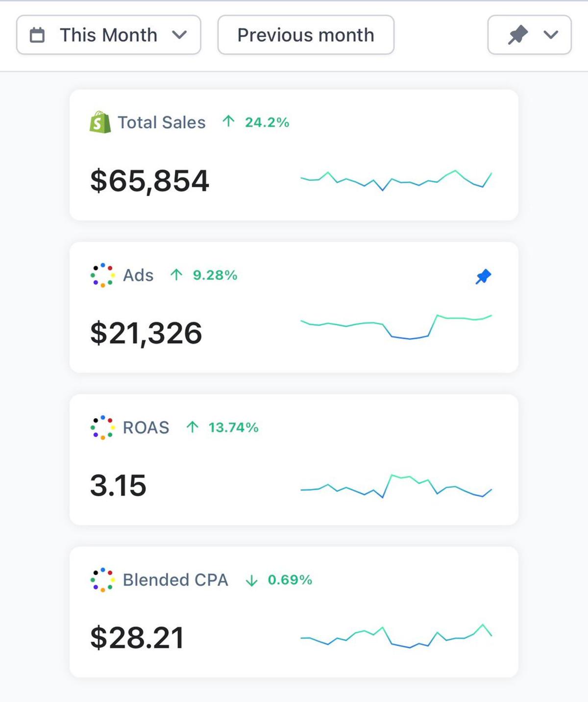Image resolution: width=588 pixels, height=702 pixels.
Task: Click the chevron next to This Month
Action: [179, 35]
